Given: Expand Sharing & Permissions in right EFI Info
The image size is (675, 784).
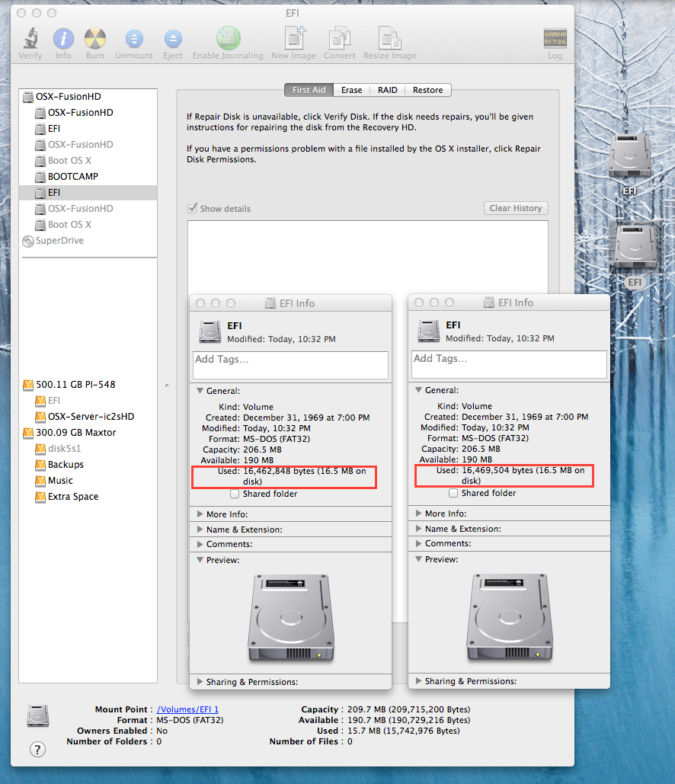Looking at the screenshot, I should tap(418, 680).
